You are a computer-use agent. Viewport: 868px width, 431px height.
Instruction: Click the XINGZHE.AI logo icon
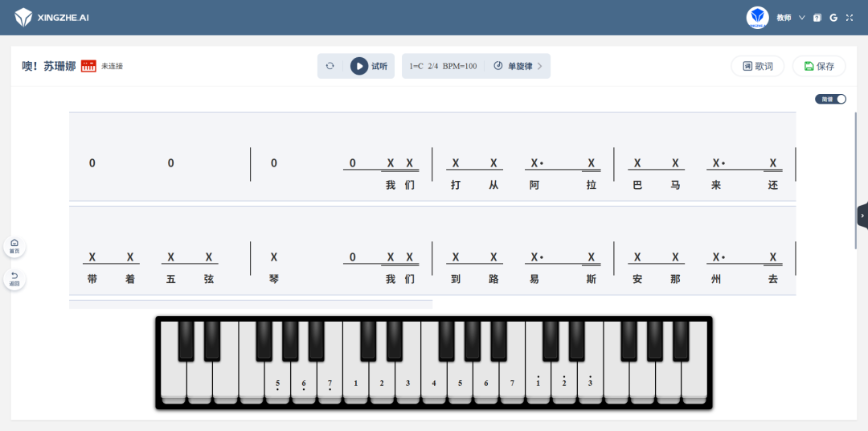[23, 18]
